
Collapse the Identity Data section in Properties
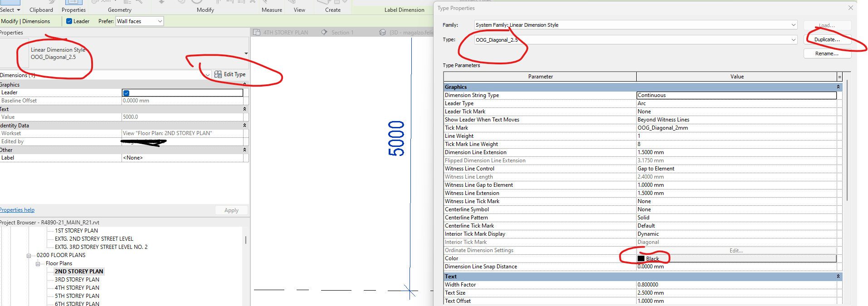[x=244, y=126]
